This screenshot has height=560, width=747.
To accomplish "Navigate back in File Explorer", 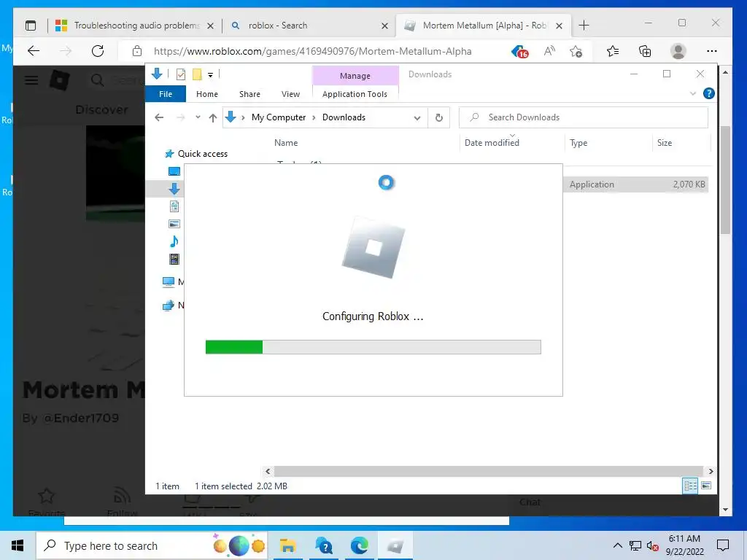I will (x=159, y=117).
